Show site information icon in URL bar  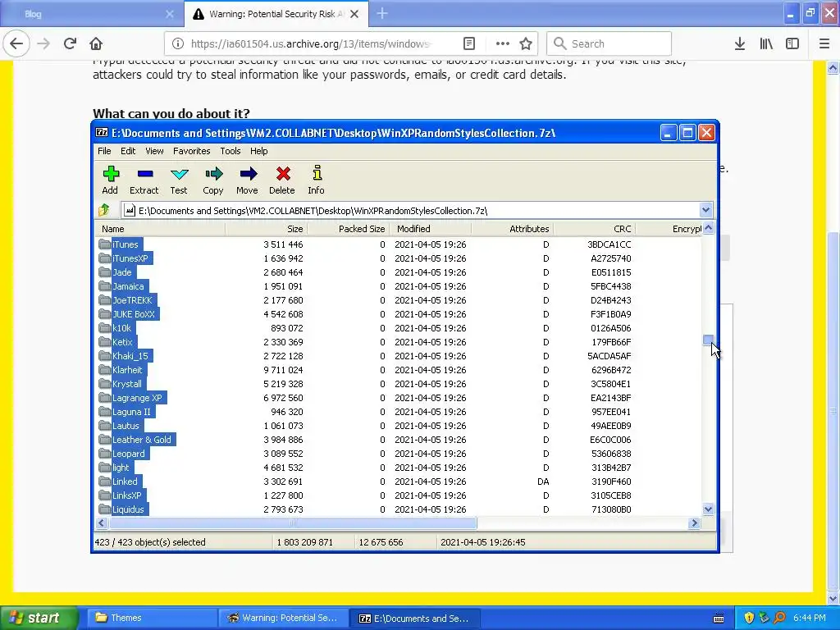pos(178,44)
